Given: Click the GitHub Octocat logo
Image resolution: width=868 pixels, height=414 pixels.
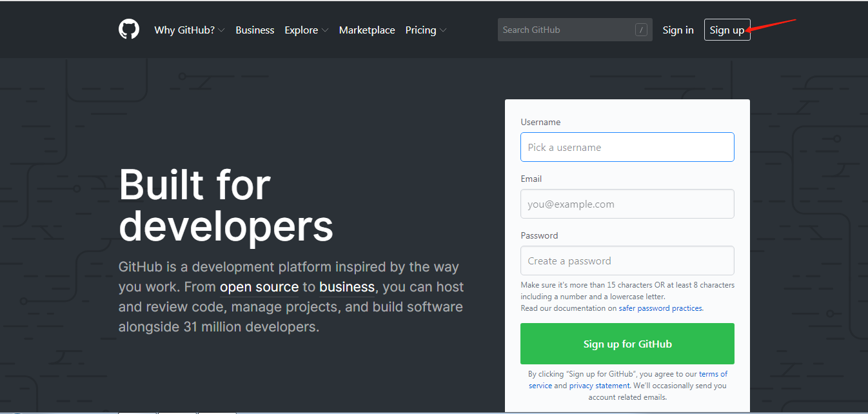Looking at the screenshot, I should coord(129,30).
